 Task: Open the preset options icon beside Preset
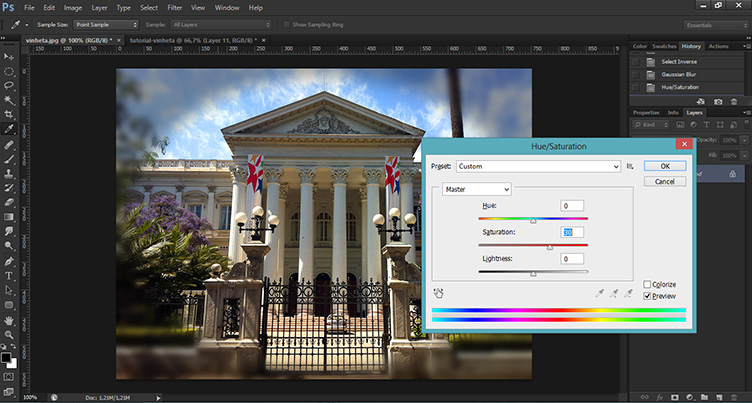(630, 166)
